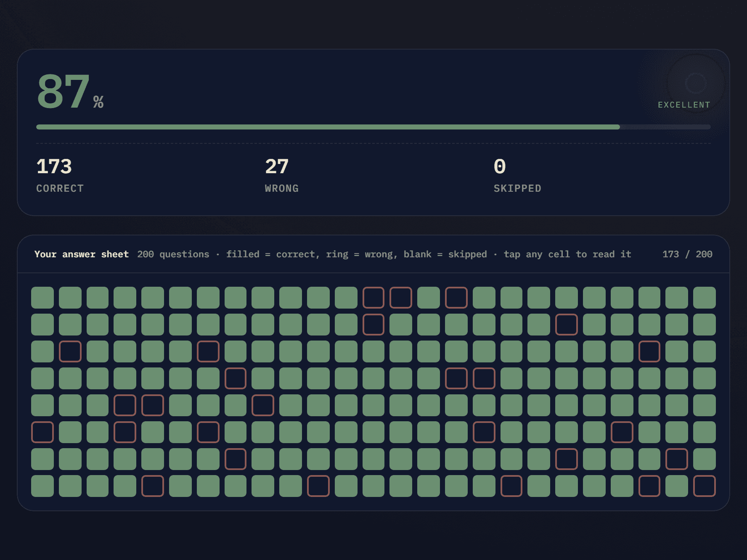
Task: Read wrong cell for question 174
Action: (x=677, y=459)
